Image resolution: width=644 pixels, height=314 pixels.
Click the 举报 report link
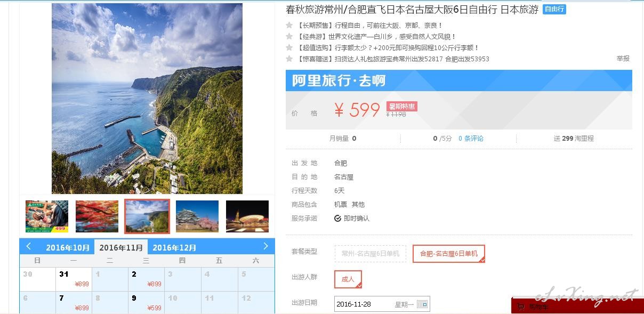pyautogui.click(x=623, y=59)
